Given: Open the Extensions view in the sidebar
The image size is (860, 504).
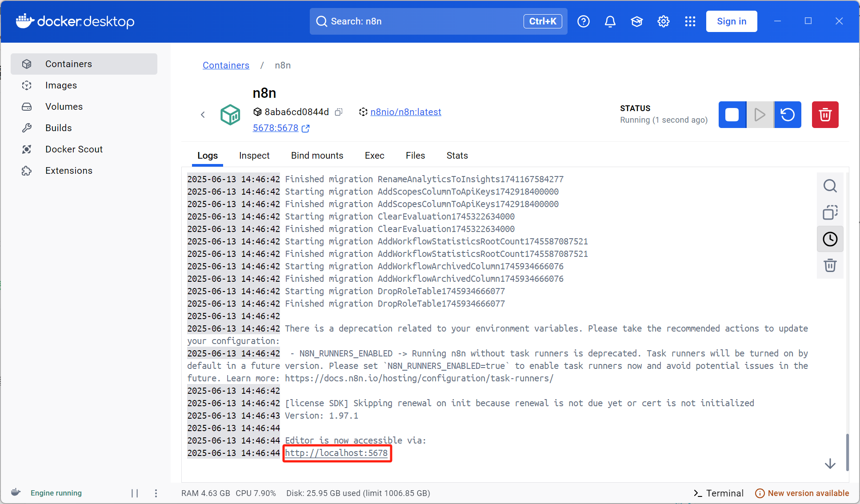Looking at the screenshot, I should (84, 171).
